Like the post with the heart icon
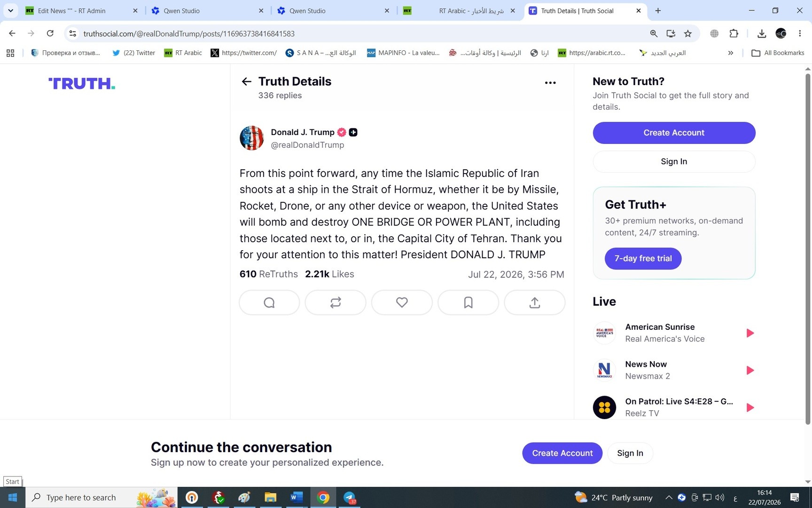The width and height of the screenshot is (812, 508). (x=402, y=302)
